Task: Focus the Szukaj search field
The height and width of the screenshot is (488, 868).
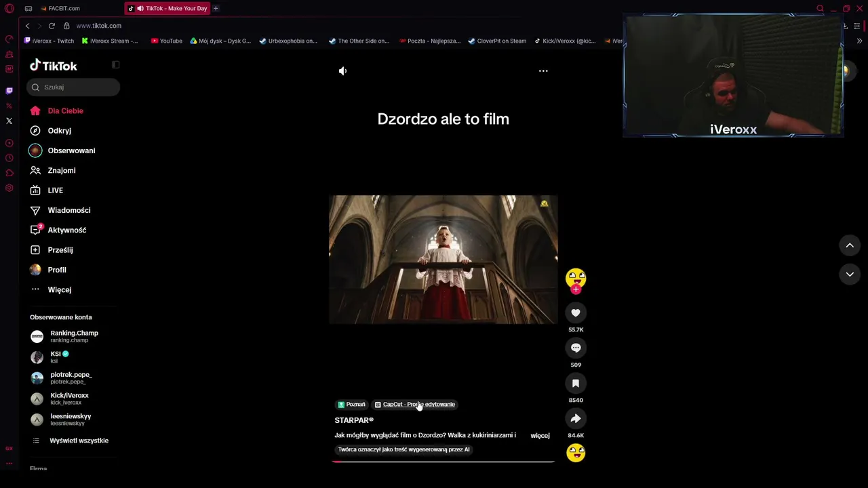Action: coord(73,87)
